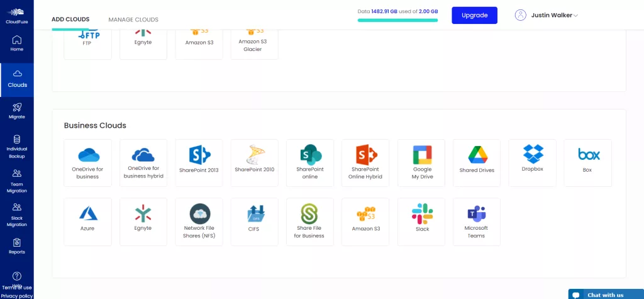Add Network File Shares (NFS)

[199, 222]
